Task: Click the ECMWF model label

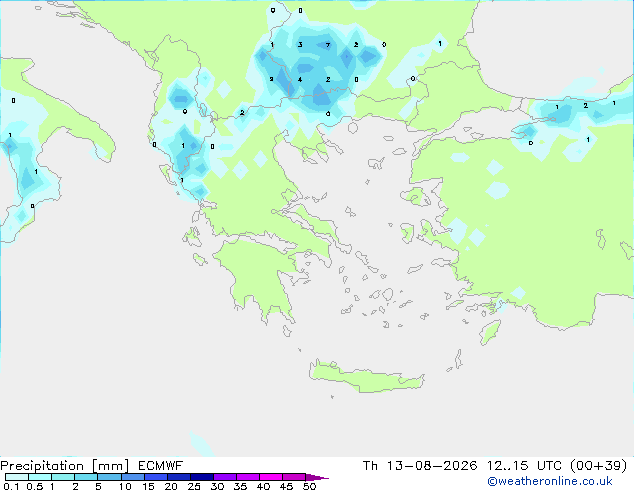Action: click(x=161, y=465)
